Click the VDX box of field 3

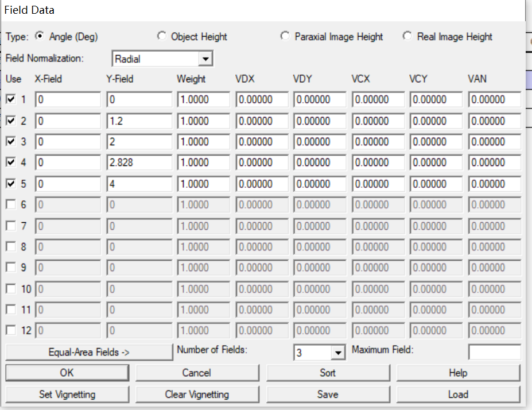tap(262, 141)
